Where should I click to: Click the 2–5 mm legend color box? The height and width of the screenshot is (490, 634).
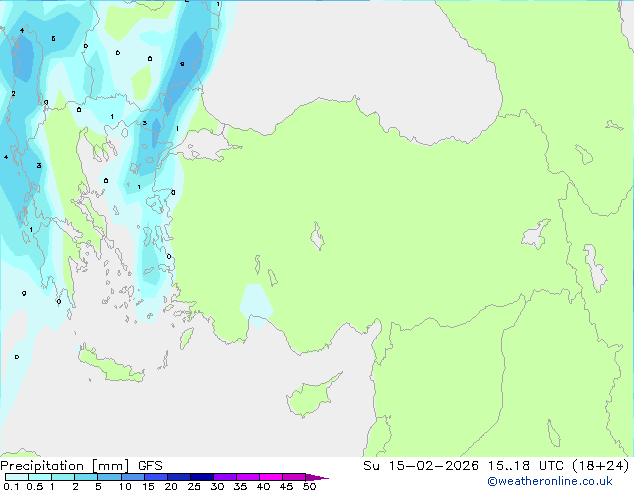coord(86,477)
